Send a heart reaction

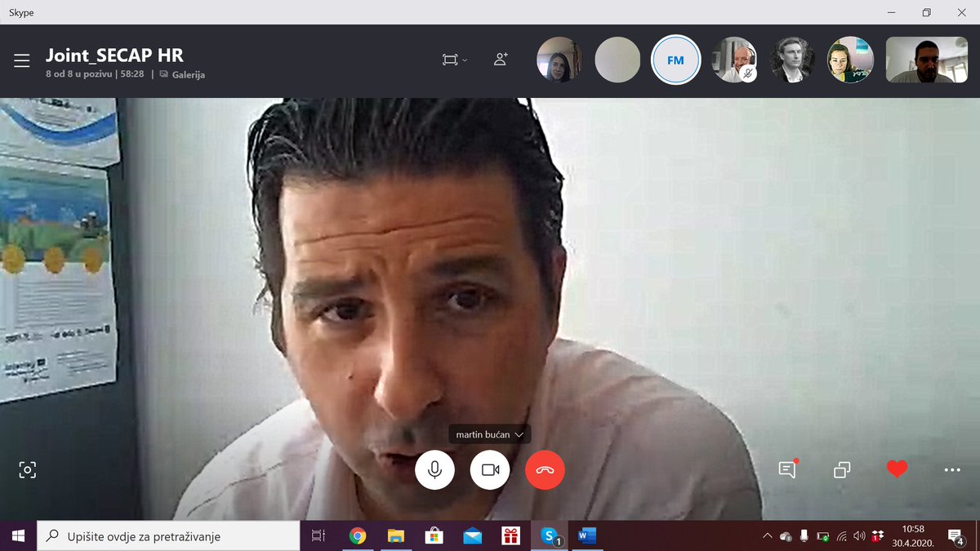[x=897, y=469]
